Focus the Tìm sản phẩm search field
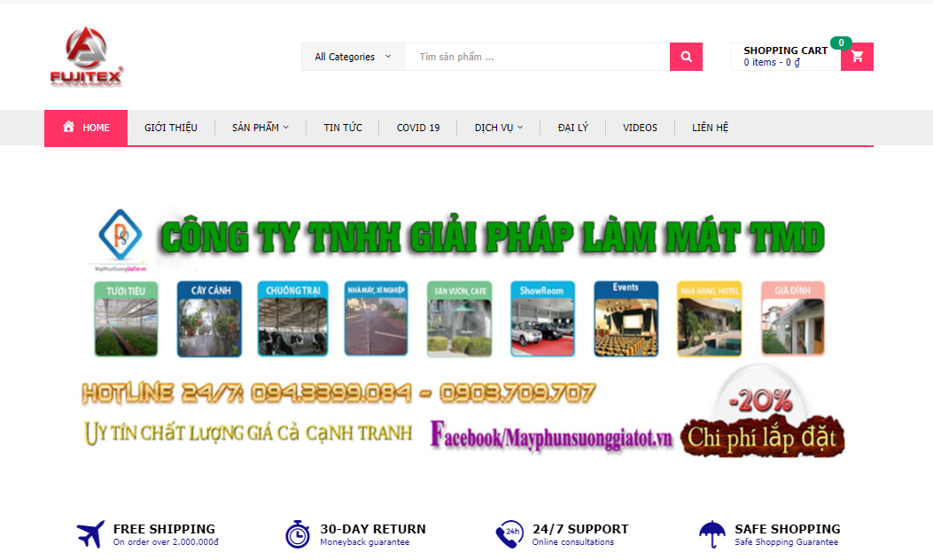Image resolution: width=933 pixels, height=560 pixels. 537,57
